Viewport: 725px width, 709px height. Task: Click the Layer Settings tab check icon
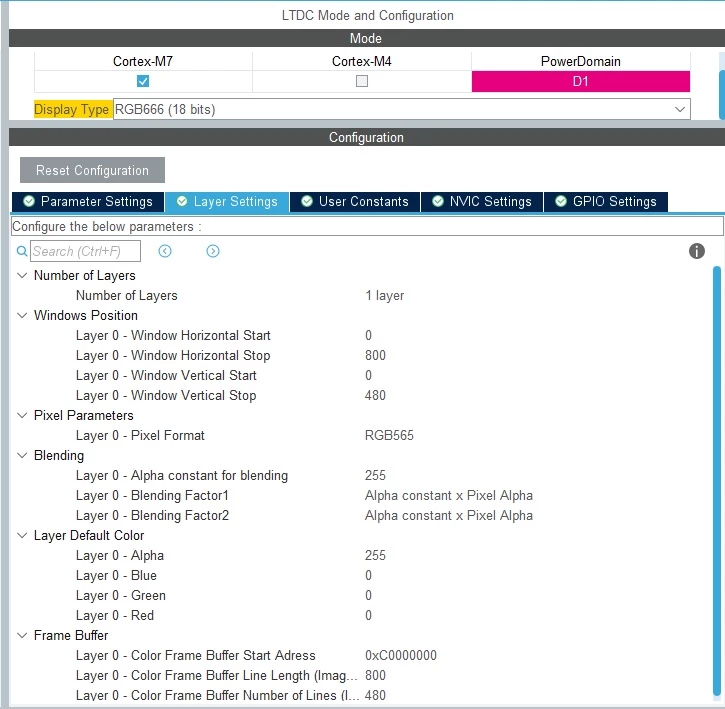[x=182, y=201]
